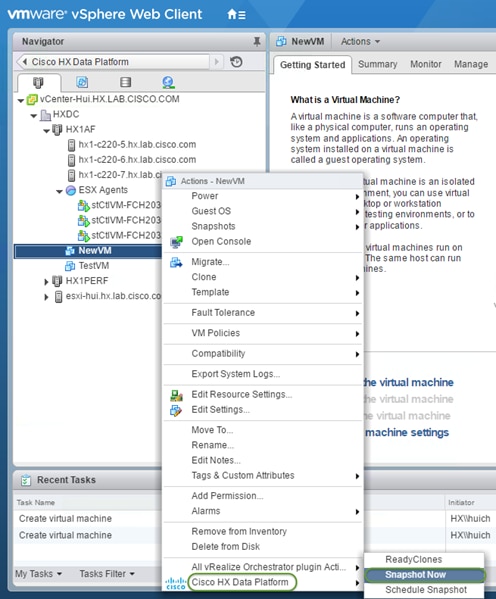Open the Compatibility submenu
496x599 pixels.
point(263,353)
